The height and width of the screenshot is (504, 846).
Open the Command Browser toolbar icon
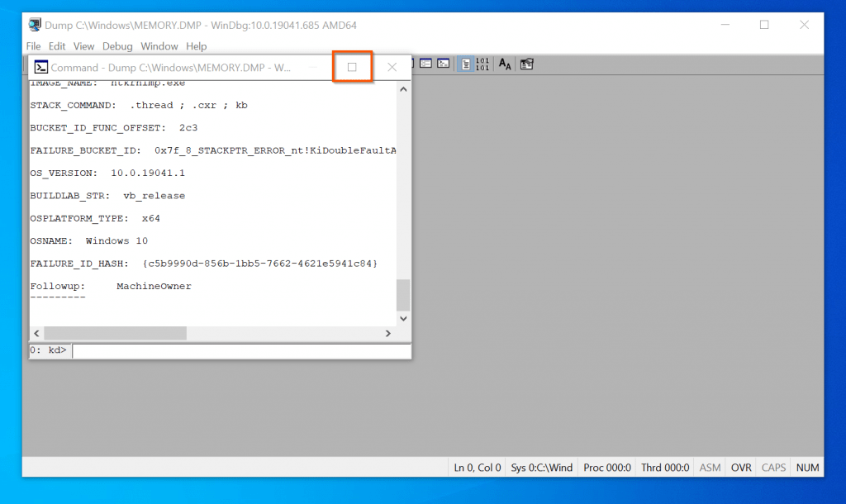click(x=444, y=64)
